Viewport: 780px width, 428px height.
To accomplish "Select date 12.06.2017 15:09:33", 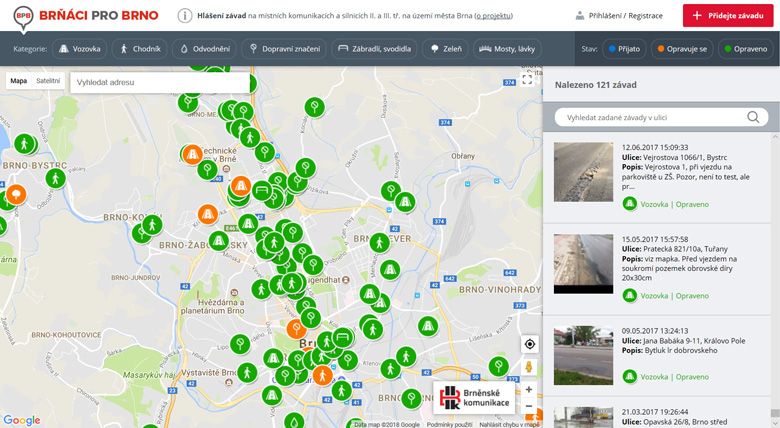I will pyautogui.click(x=655, y=147).
